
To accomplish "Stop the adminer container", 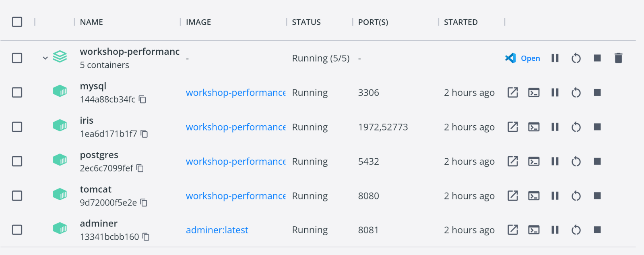I will click(x=597, y=230).
